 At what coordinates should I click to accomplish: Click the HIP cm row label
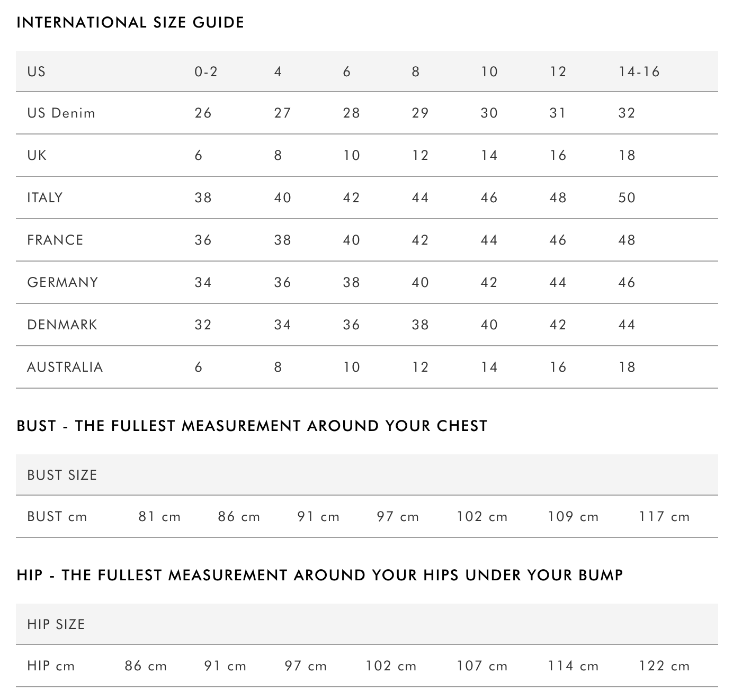(51, 666)
